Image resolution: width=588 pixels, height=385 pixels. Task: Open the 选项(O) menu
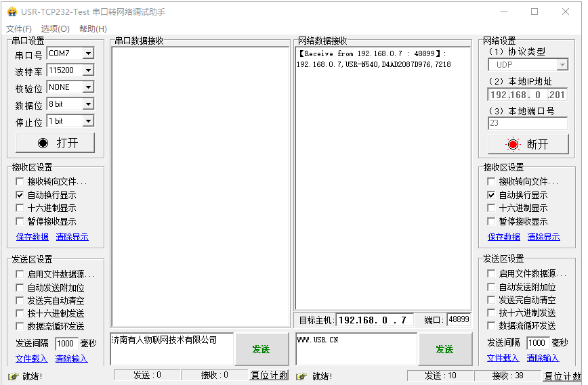pos(55,29)
